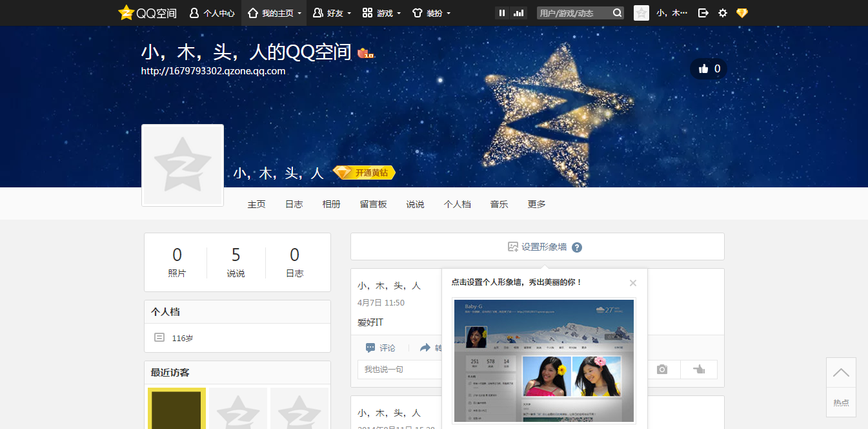Click the back-to-top arrow button

[x=841, y=373]
